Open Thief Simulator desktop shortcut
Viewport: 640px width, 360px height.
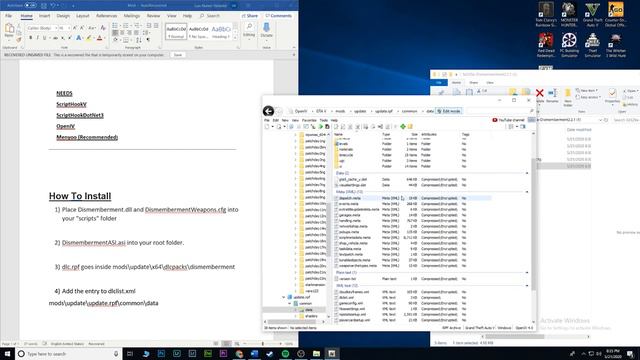pos(592,45)
